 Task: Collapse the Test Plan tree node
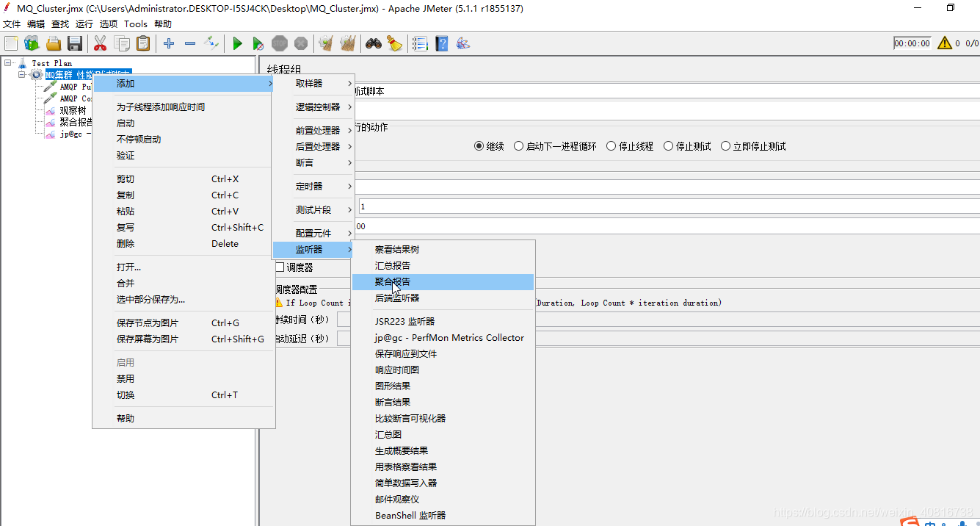[x=8, y=63]
